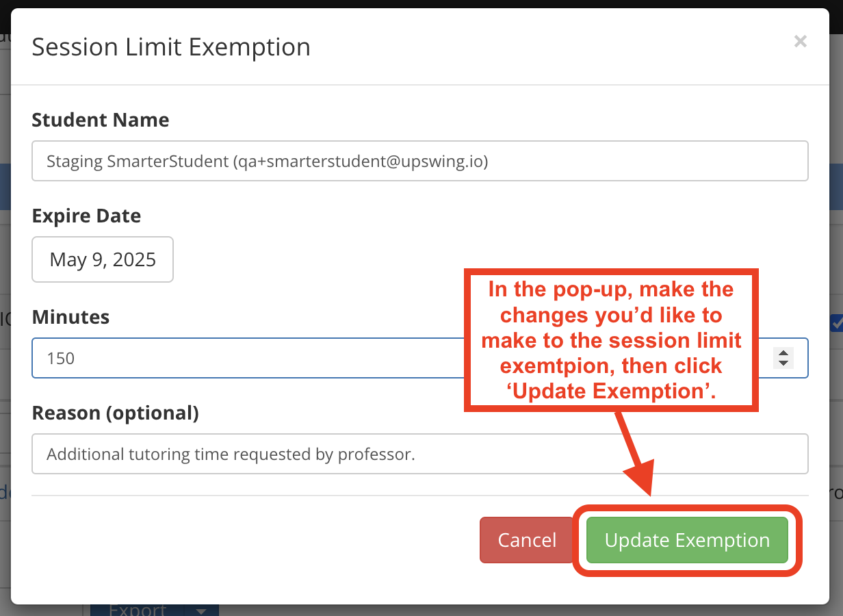Viewport: 843px width, 616px height.
Task: Click the Expire Date label
Action: 86,216
